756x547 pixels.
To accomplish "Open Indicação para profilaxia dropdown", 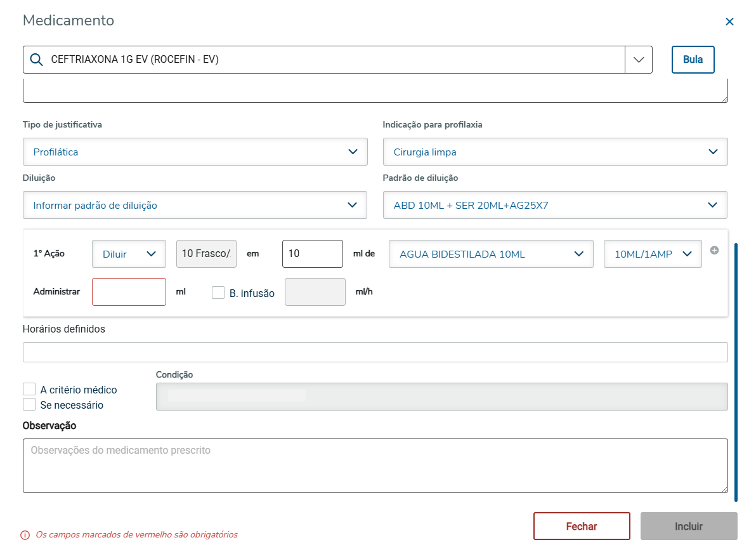I will (555, 152).
